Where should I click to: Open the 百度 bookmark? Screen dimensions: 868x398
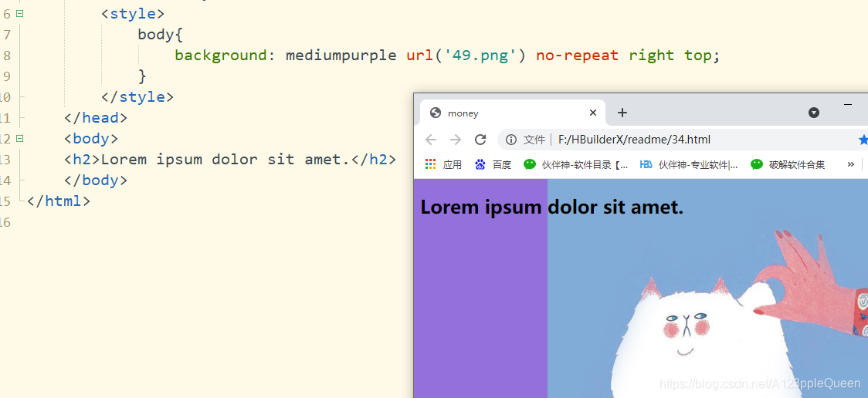(493, 164)
